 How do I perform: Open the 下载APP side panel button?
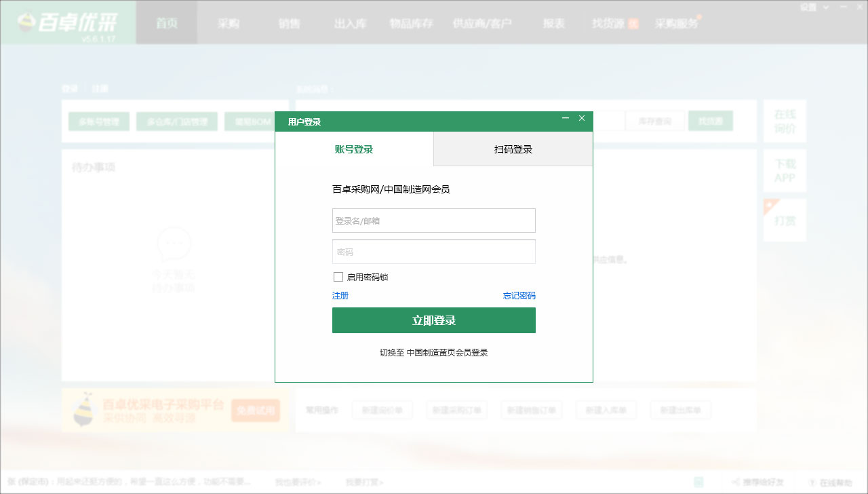click(x=785, y=171)
